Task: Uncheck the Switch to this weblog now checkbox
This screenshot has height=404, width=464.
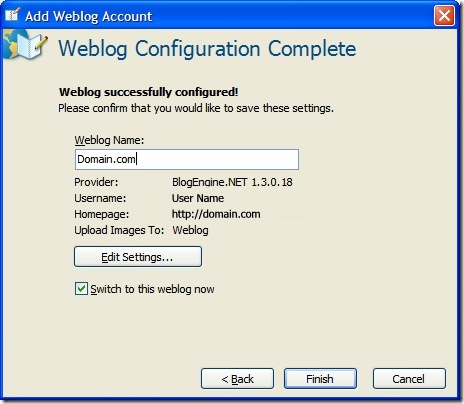Action: click(81, 289)
